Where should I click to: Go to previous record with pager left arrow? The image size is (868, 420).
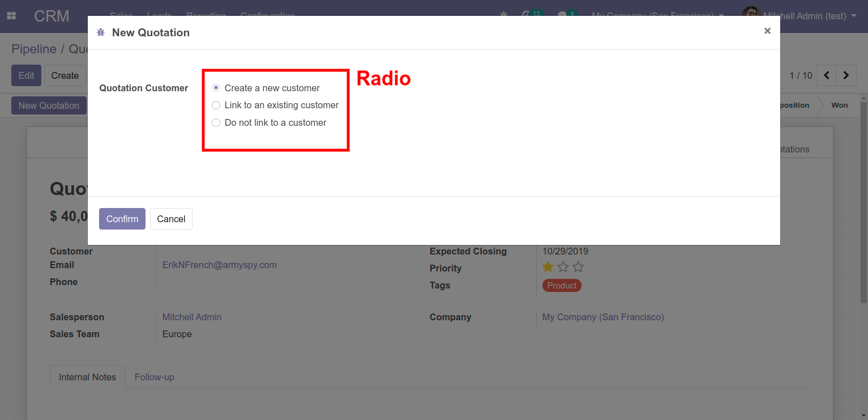click(x=827, y=75)
